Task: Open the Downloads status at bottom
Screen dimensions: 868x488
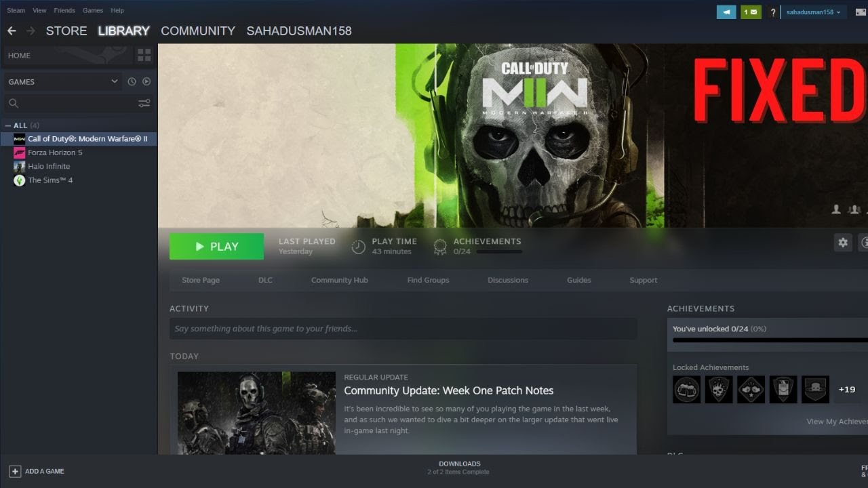Action: 459,468
